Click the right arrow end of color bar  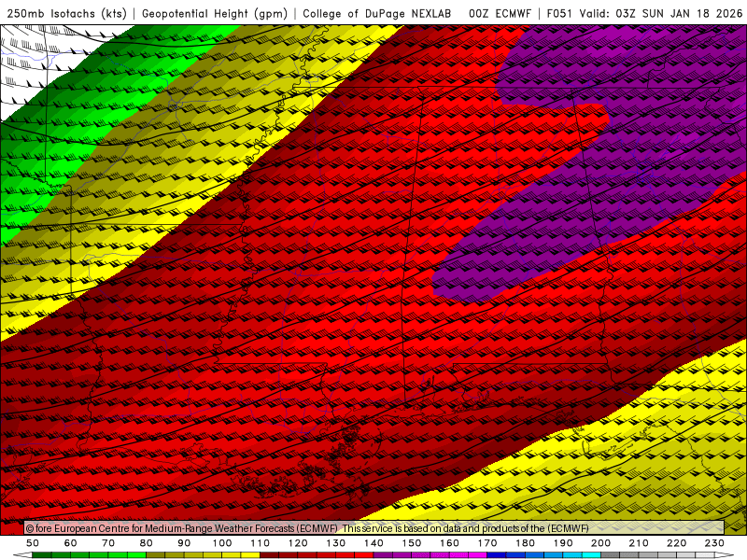tap(725, 555)
